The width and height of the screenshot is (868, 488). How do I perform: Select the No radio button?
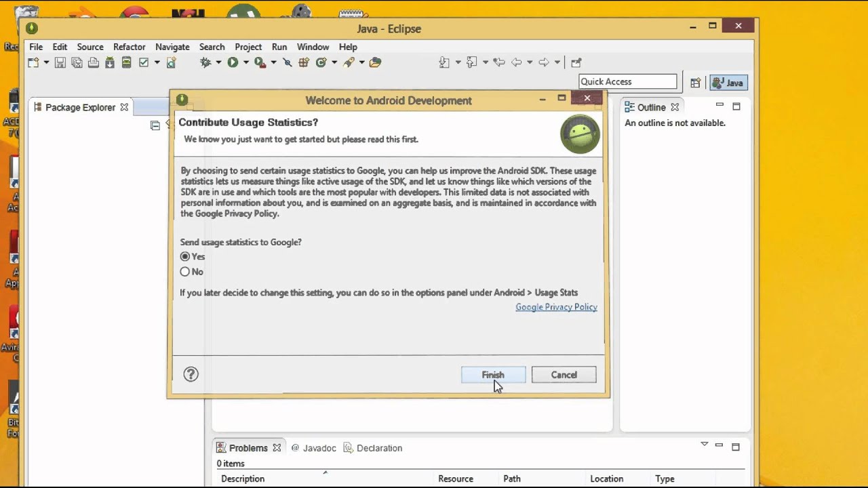click(x=185, y=272)
